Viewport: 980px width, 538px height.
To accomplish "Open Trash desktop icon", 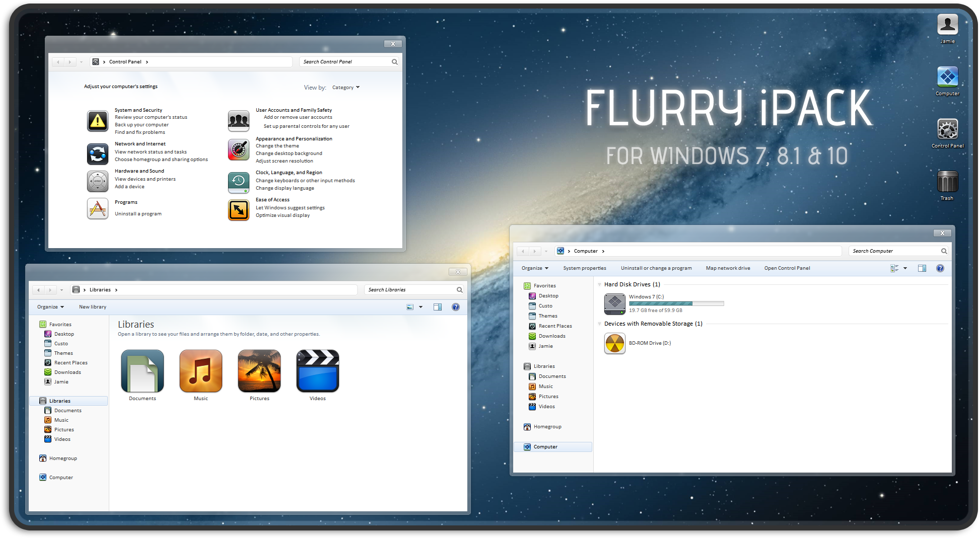I will pos(947,181).
